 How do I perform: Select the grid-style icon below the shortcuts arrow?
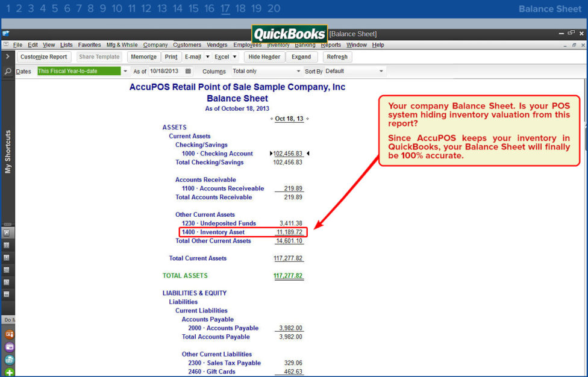point(7,246)
